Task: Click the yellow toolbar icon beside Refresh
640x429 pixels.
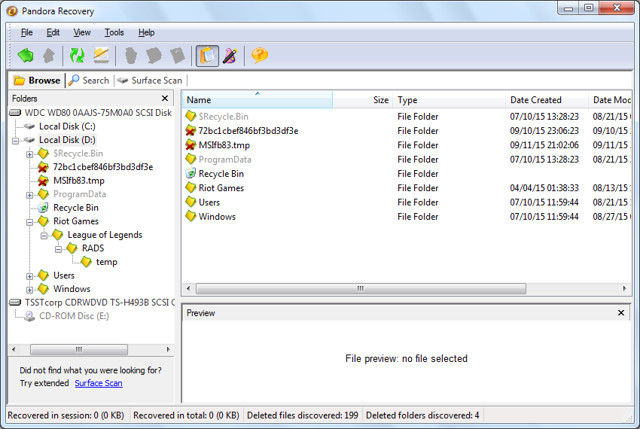Action: [101, 55]
